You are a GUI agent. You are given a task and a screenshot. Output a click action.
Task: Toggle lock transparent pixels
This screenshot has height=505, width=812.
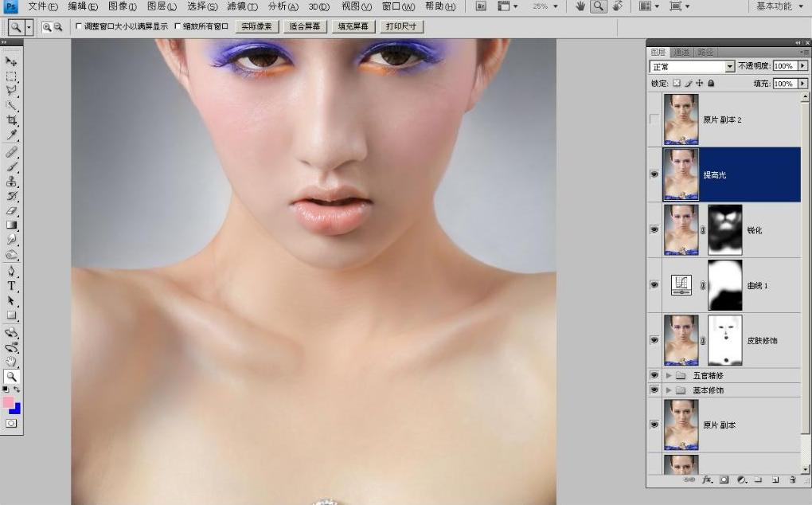[677, 83]
